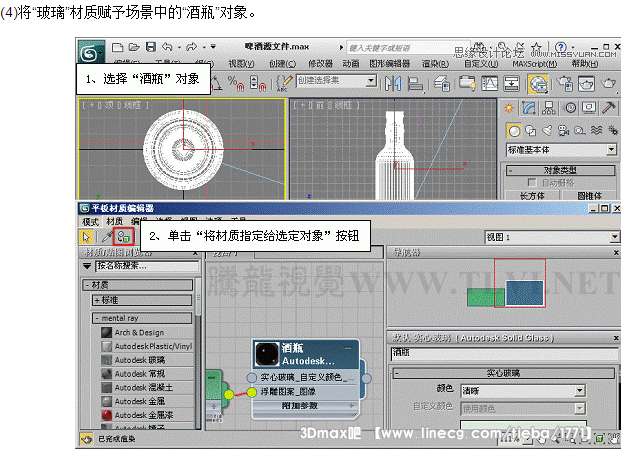This screenshot has width=621, height=450.
Task: Open the Layer Manager icon
Action: (442, 83)
